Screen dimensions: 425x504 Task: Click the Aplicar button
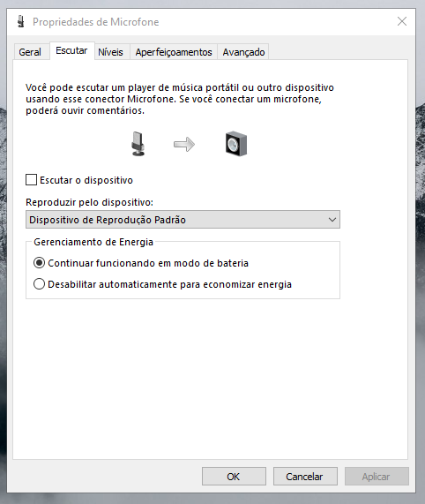pyautogui.click(x=377, y=476)
